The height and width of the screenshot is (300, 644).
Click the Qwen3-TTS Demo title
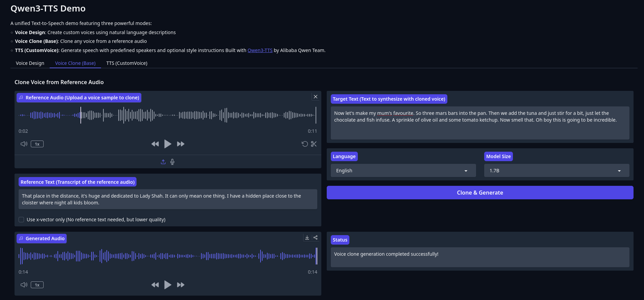click(48, 8)
